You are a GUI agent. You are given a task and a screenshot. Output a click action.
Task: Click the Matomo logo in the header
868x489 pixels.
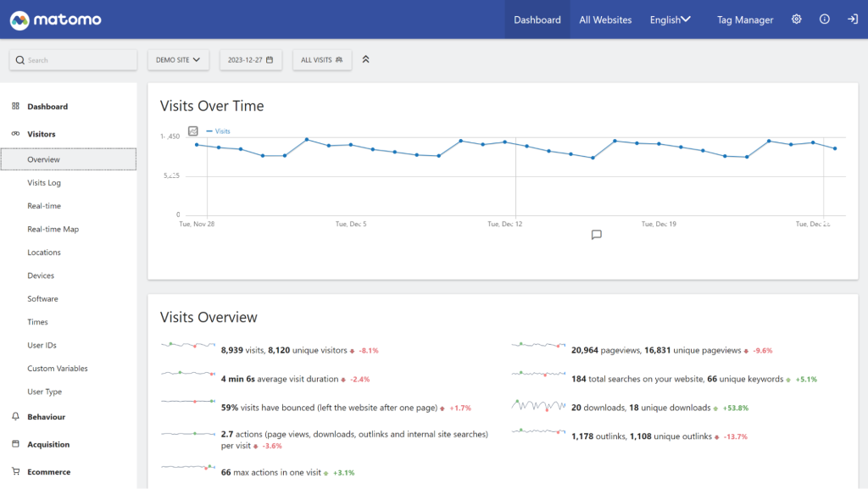(54, 19)
